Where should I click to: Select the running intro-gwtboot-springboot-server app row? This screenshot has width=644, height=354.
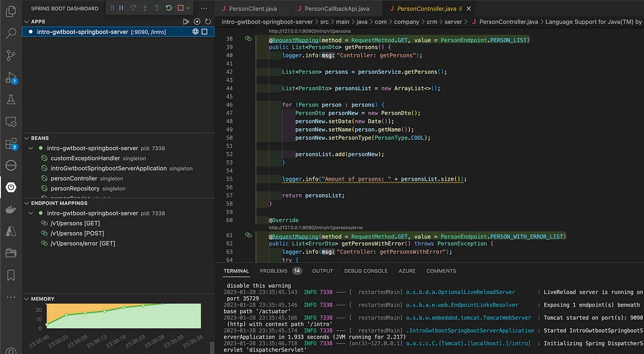coord(118,32)
